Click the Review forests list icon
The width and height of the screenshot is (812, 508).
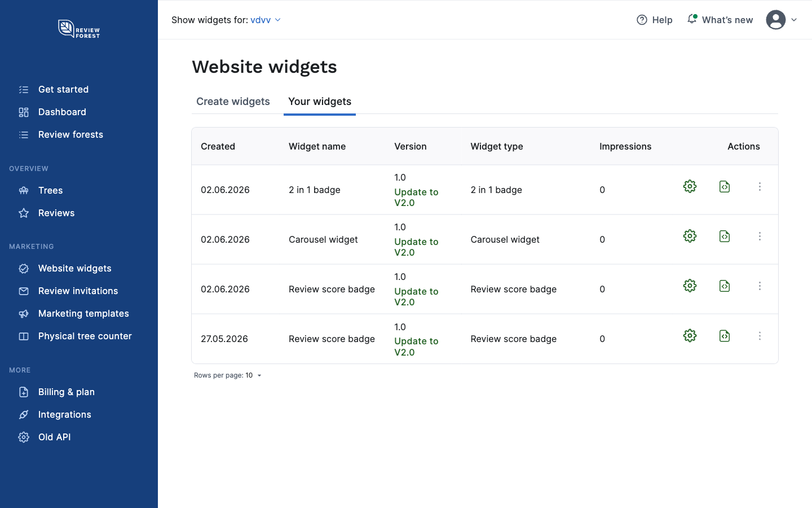24,135
